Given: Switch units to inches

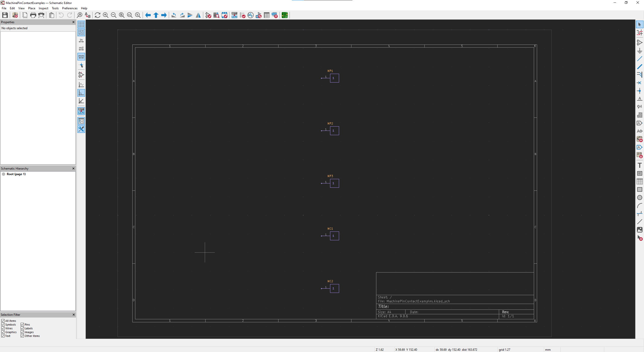Looking at the screenshot, I should tap(81, 40).
